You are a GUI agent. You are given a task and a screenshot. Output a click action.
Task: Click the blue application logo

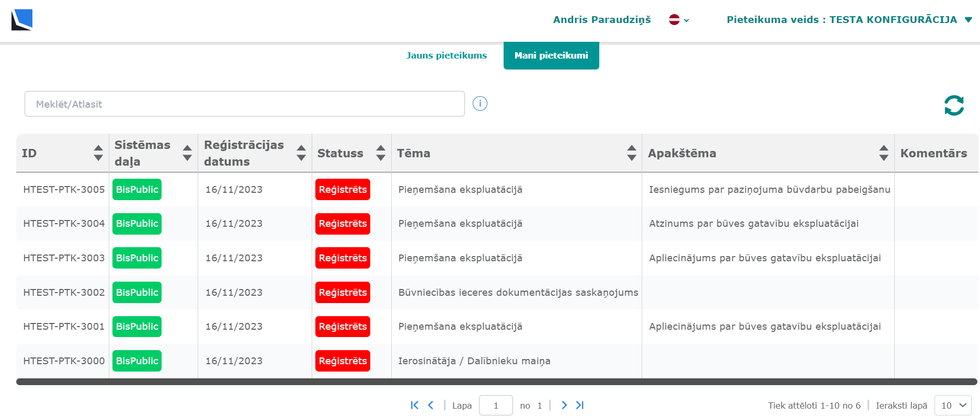22,20
